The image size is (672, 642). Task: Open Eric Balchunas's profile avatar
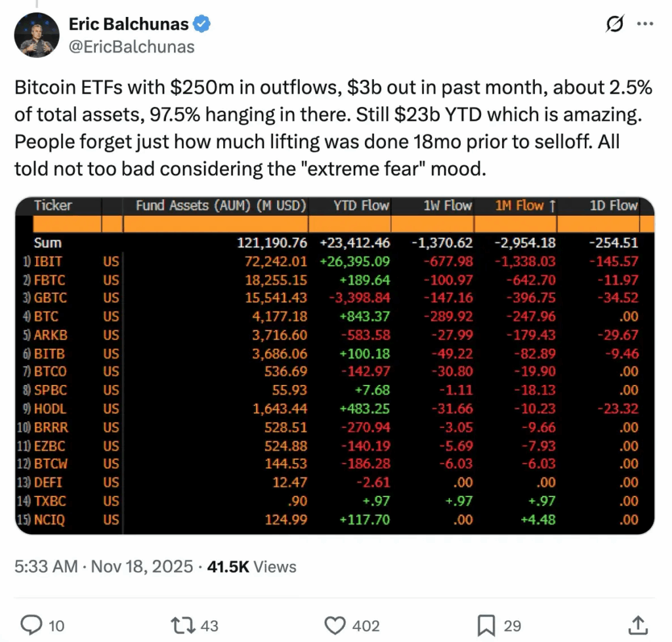[37, 34]
